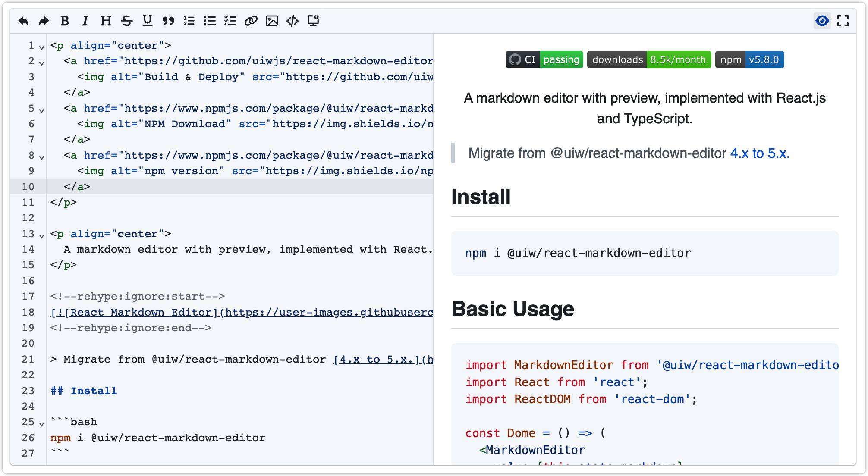This screenshot has height=476, width=868.
Task: Click the Redo icon in the toolbar
Action: point(44,20)
